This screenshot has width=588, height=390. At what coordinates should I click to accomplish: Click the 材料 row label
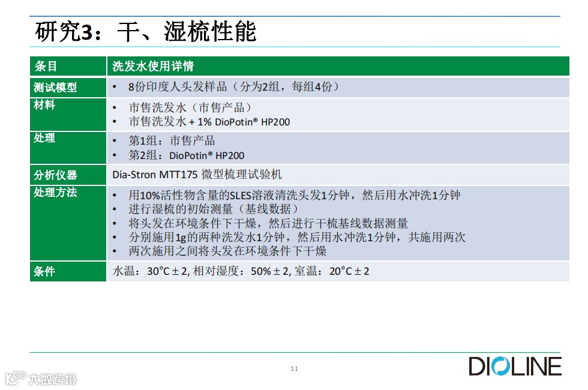point(44,105)
